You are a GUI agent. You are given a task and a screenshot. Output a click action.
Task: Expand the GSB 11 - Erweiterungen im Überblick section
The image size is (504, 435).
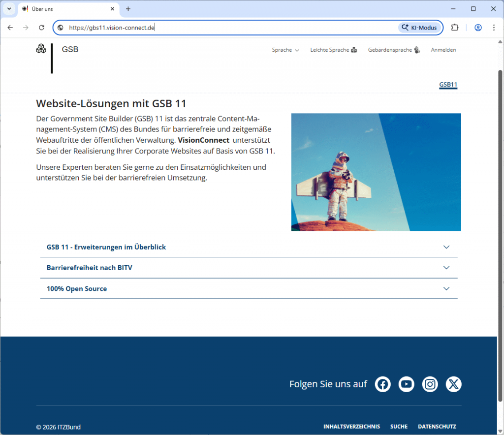pyautogui.click(x=249, y=247)
